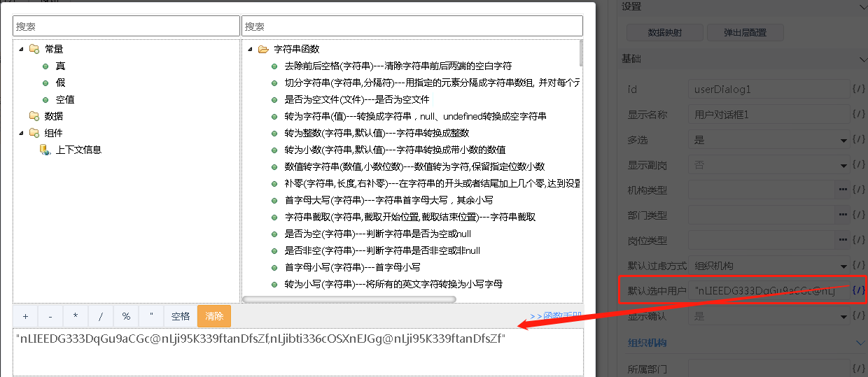Open the 多选 dropdown
The width and height of the screenshot is (868, 377).
844,140
